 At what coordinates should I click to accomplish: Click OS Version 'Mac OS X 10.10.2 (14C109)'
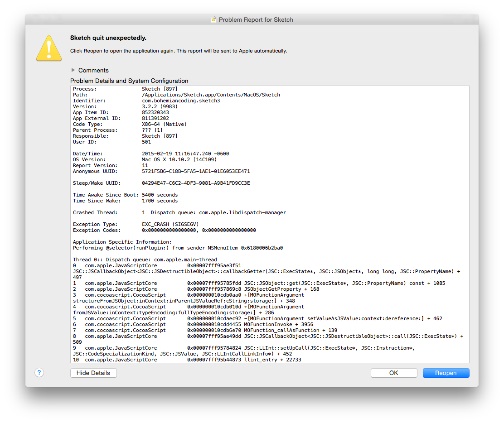[179, 159]
